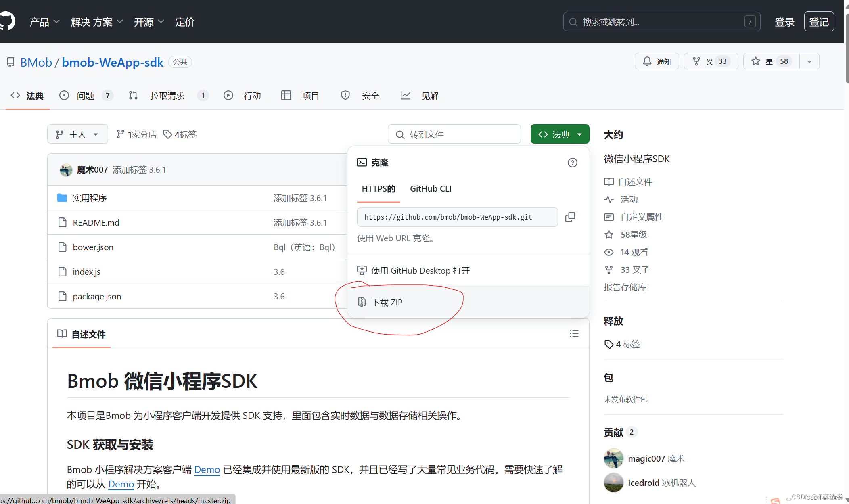
Task: Open the README outline list icon
Action: click(x=573, y=333)
